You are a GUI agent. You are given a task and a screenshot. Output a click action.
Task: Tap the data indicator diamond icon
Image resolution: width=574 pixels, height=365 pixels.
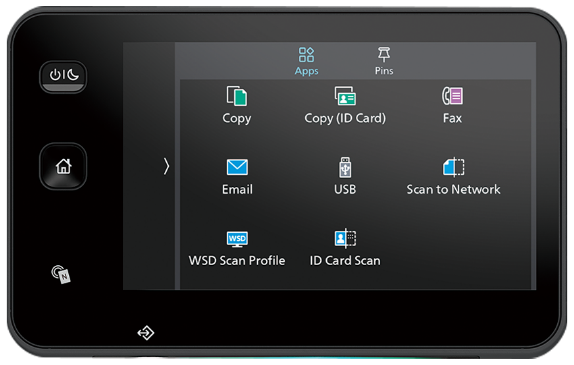pyautogui.click(x=146, y=333)
